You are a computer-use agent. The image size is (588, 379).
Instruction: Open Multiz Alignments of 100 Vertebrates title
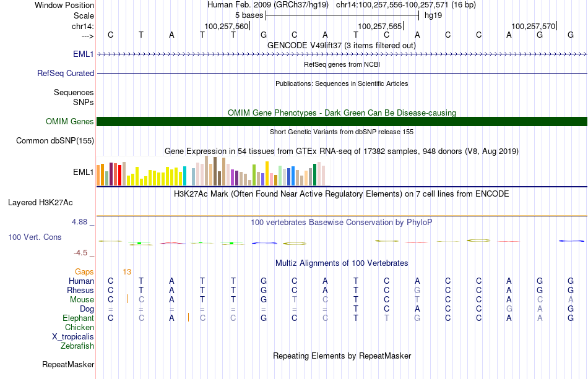(x=342, y=263)
